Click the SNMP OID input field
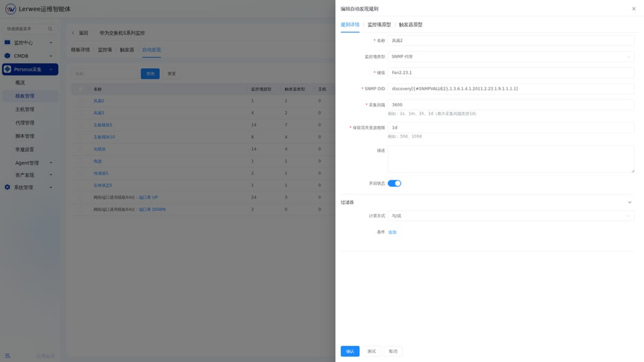Image resolution: width=644 pixels, height=362 pixels. pos(511,89)
